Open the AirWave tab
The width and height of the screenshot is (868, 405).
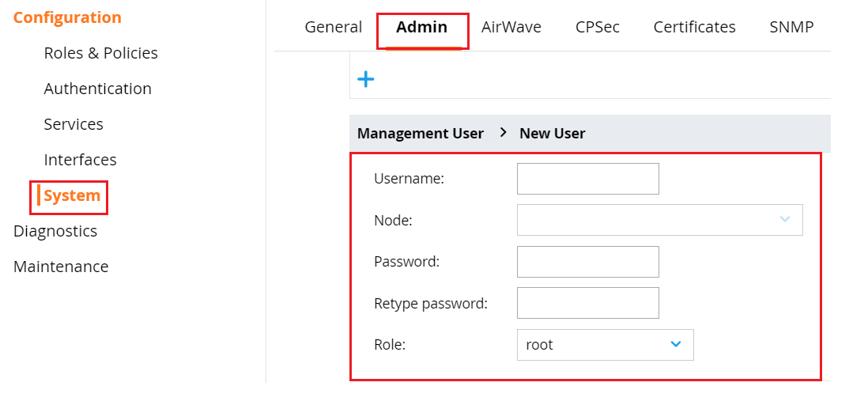pyautogui.click(x=511, y=27)
